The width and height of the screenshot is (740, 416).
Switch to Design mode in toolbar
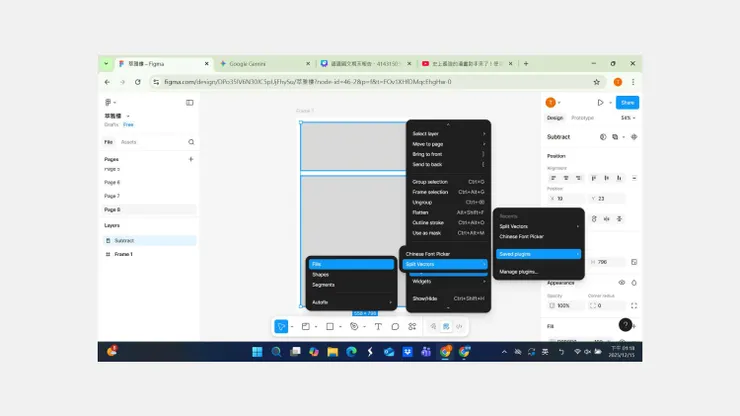(446, 326)
